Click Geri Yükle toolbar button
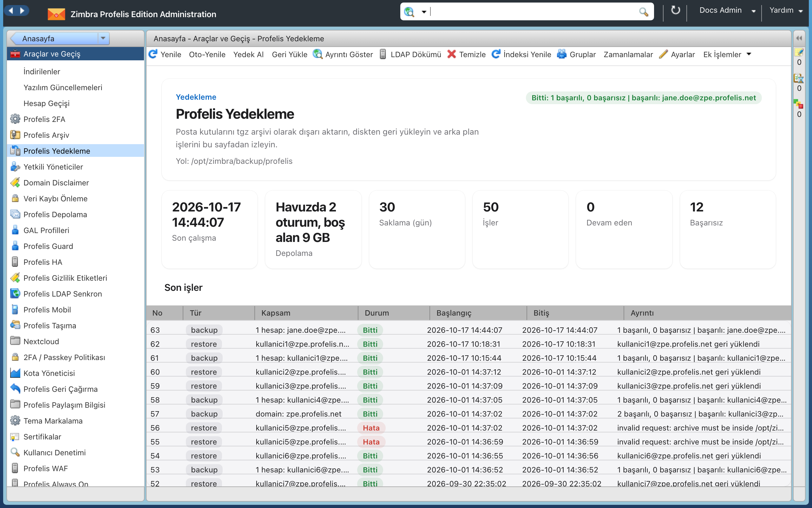The image size is (812, 508). click(x=289, y=54)
